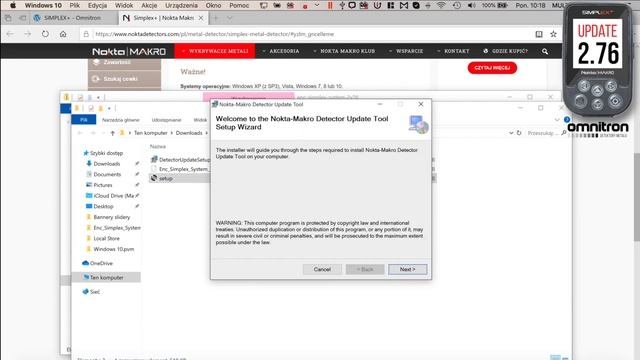Open Explorer help icon

[567, 120]
